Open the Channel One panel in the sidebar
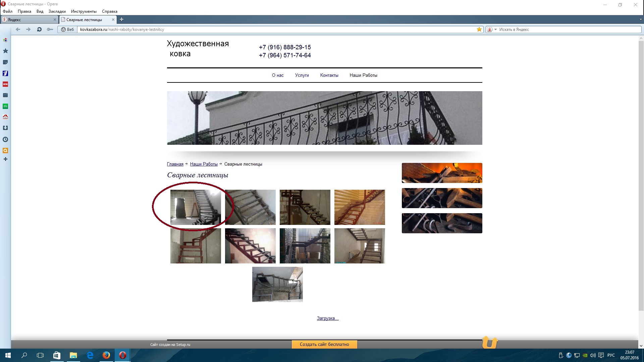Screen dimensions: 644x362 tap(5, 73)
